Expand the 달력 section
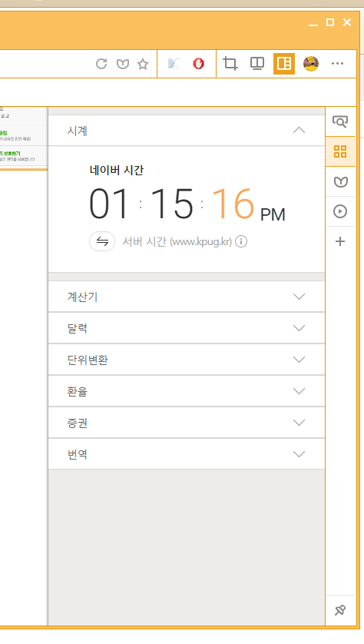 pyautogui.click(x=187, y=328)
